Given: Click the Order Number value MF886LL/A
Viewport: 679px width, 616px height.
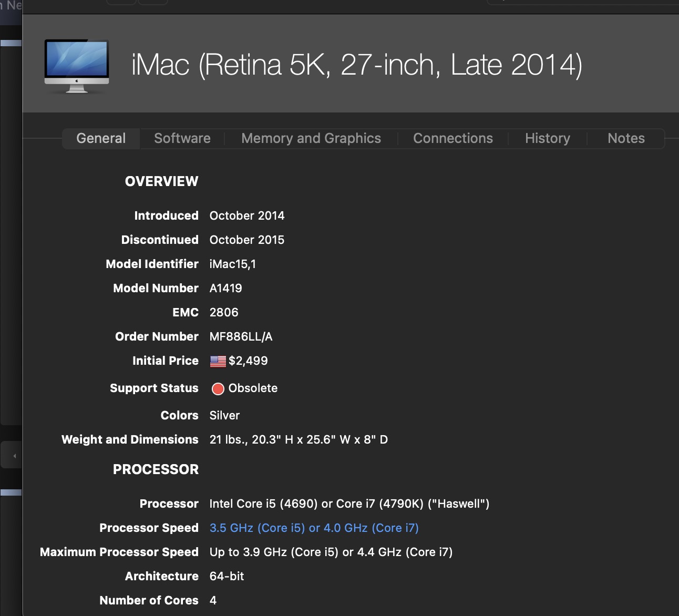Looking at the screenshot, I should (x=241, y=336).
